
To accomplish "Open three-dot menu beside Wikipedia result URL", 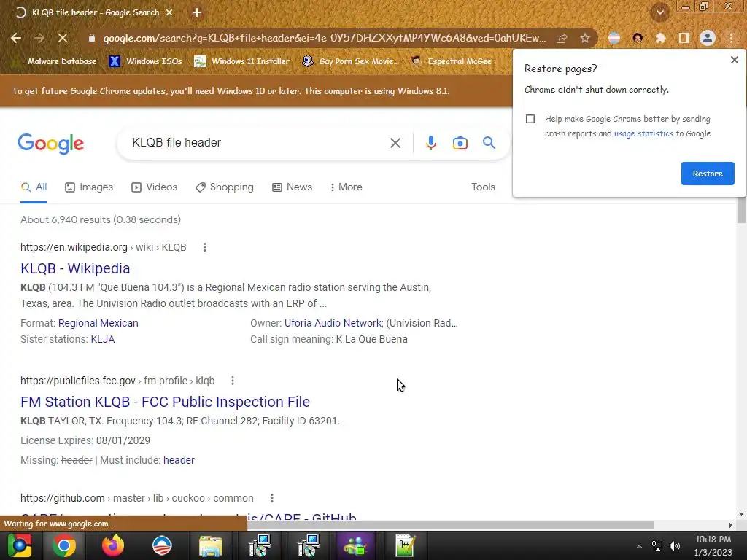I will coord(205,247).
